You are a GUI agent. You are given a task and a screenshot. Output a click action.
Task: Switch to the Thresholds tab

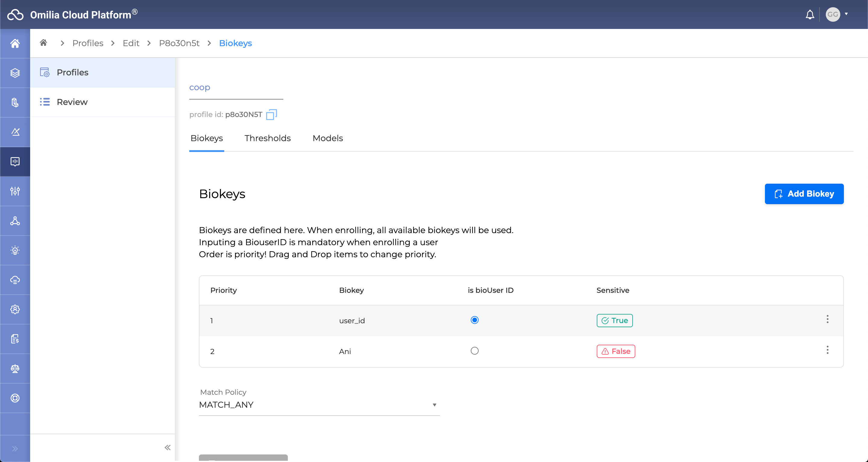[267, 138]
